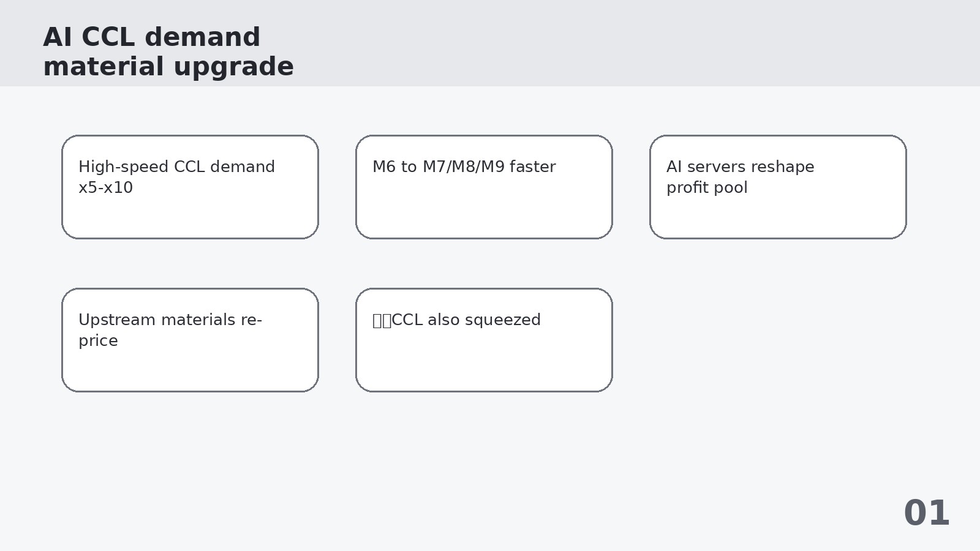Click the slide number 01
Image resolution: width=980 pixels, height=551 pixels.
click(927, 513)
